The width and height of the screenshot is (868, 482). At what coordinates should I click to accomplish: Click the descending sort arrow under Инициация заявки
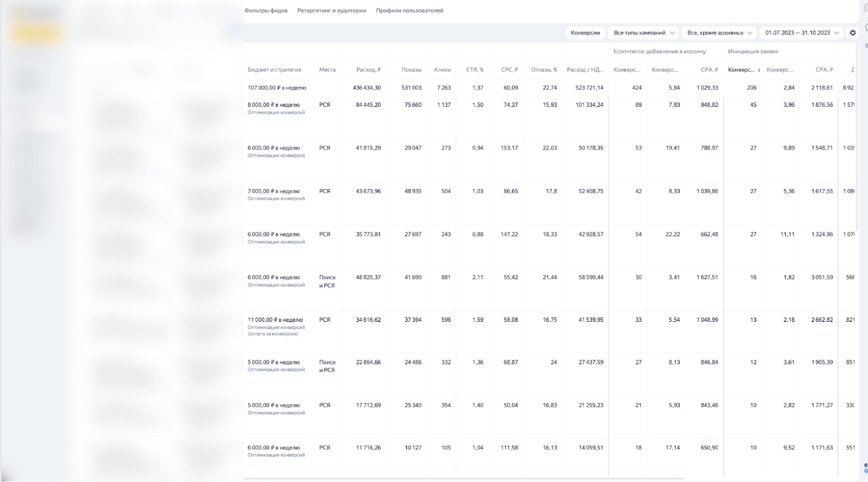759,70
